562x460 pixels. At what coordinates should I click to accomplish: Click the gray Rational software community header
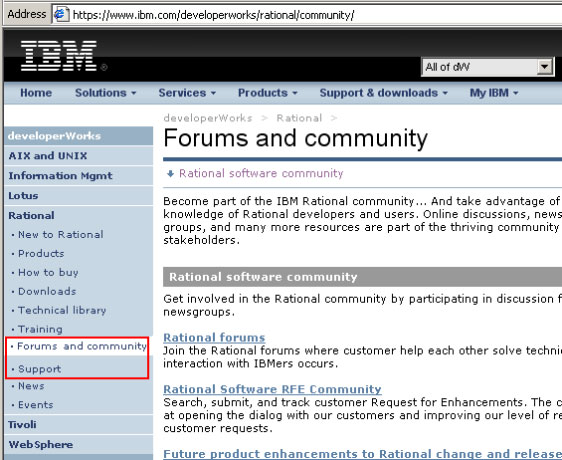[362, 277]
